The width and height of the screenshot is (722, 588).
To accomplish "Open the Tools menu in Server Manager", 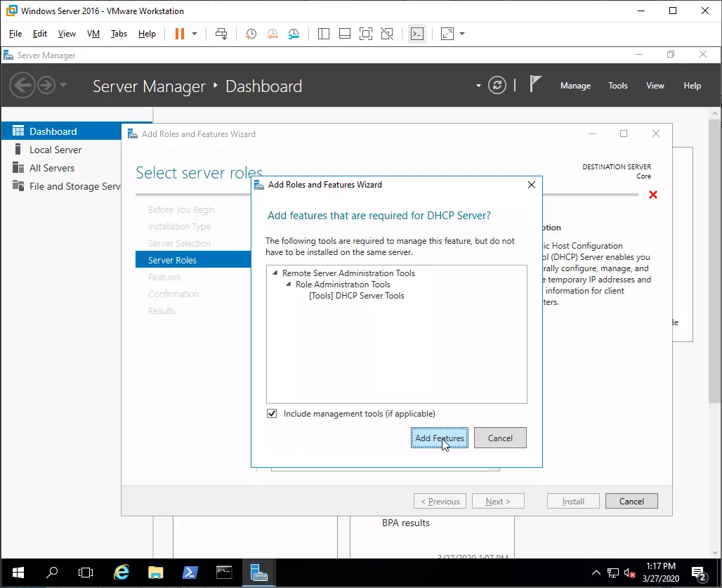I will [617, 86].
